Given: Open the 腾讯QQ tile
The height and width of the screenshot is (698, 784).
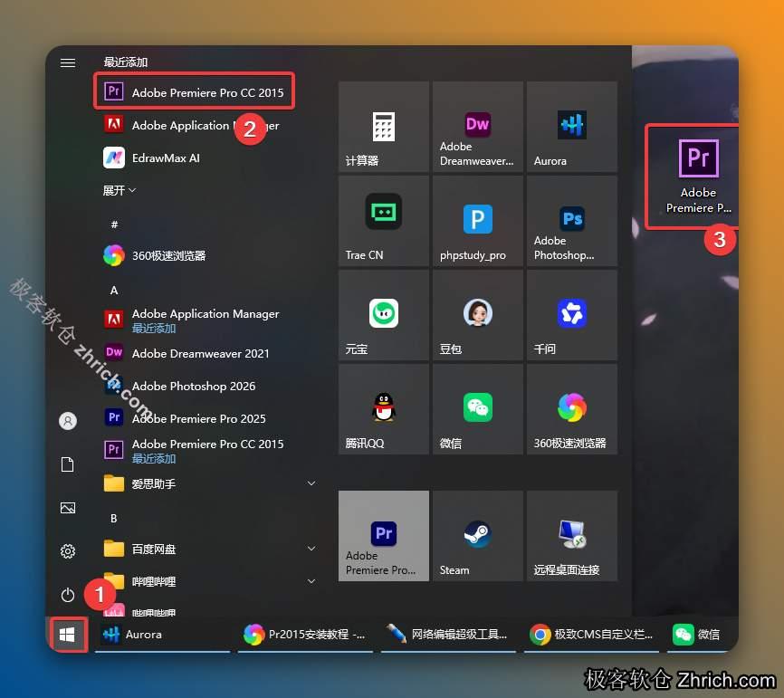Looking at the screenshot, I should click(x=384, y=409).
